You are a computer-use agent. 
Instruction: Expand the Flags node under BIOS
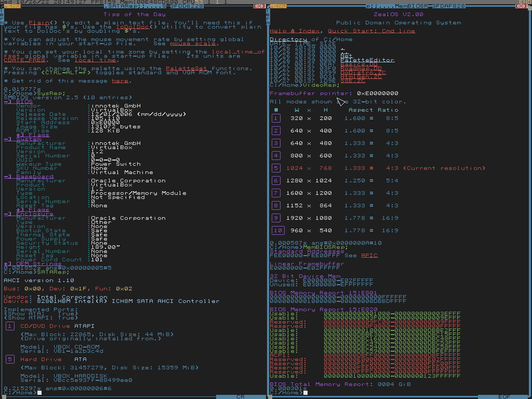[x=33, y=135]
